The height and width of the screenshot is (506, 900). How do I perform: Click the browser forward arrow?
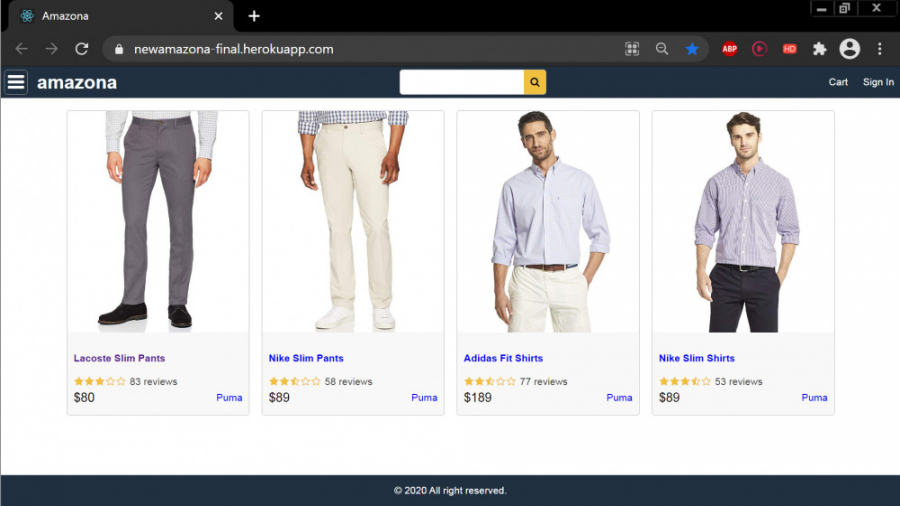pyautogui.click(x=52, y=49)
